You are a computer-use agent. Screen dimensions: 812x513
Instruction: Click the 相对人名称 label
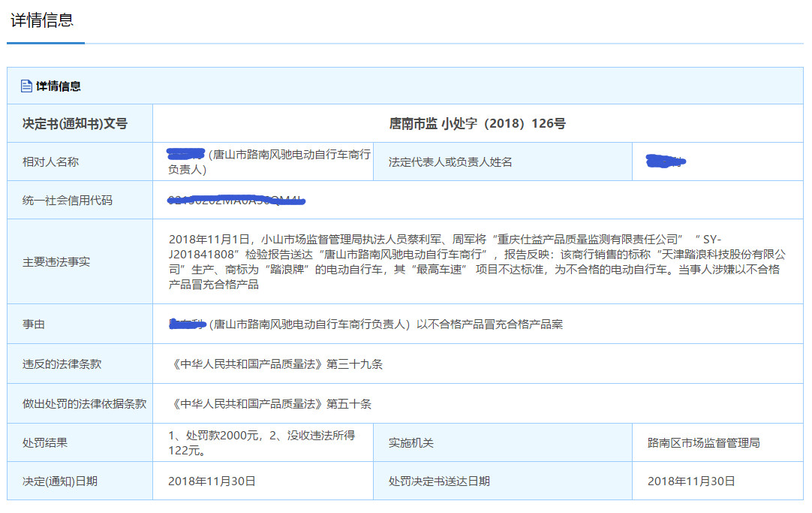[x=51, y=161]
